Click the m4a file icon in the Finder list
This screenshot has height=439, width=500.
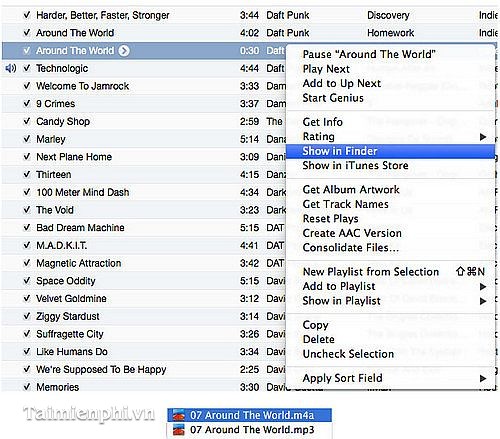tap(179, 416)
